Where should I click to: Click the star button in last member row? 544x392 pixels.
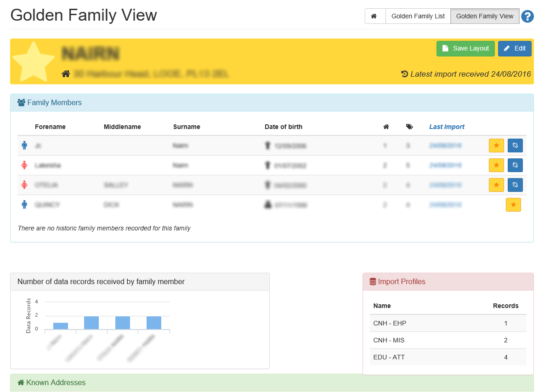point(513,205)
